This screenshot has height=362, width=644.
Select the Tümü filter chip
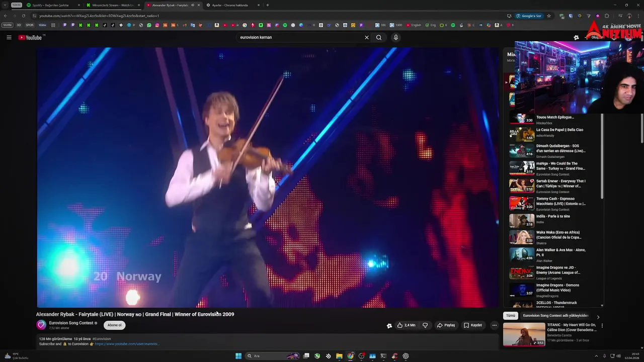tap(511, 316)
